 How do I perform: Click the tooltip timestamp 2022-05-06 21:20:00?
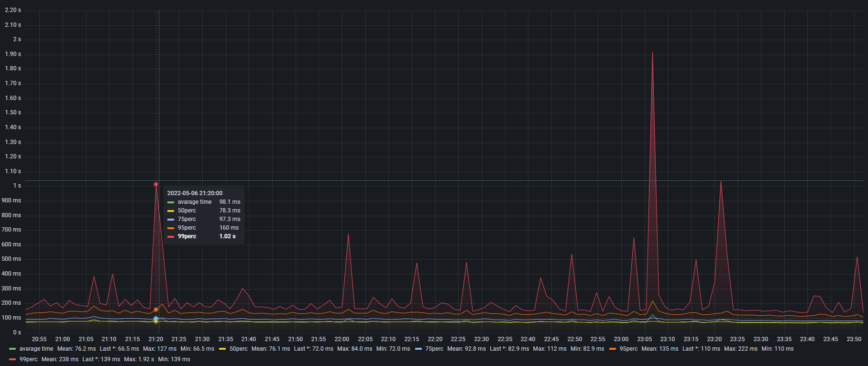pyautogui.click(x=195, y=193)
